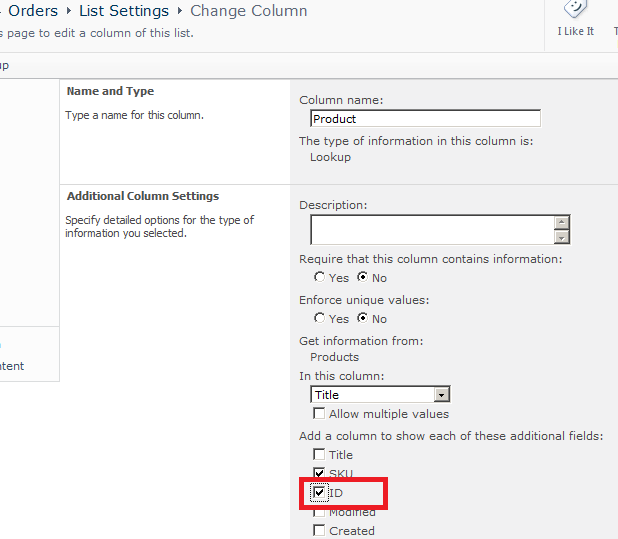
Task: Select Yes for enforce unique values
Action: pyautogui.click(x=320, y=318)
